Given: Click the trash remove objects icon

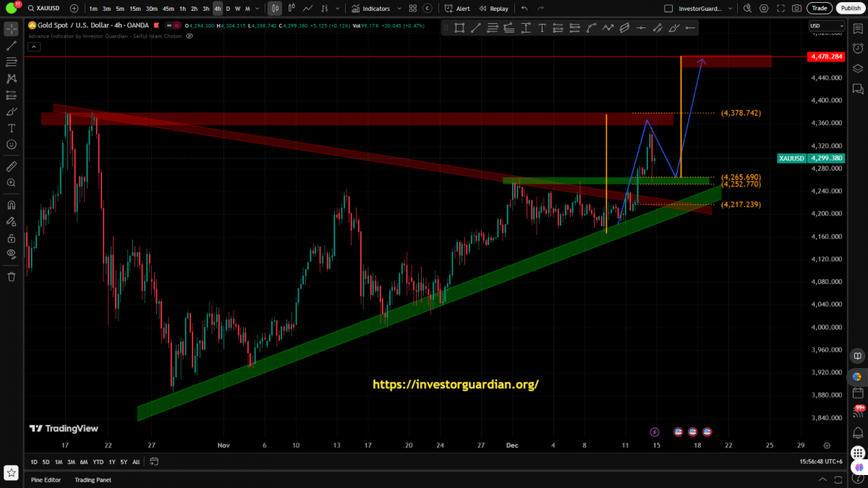Looking at the screenshot, I should click(11, 276).
